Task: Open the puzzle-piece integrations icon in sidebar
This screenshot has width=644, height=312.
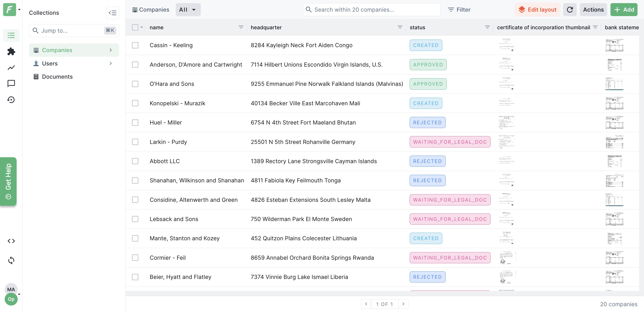Action: (x=11, y=51)
